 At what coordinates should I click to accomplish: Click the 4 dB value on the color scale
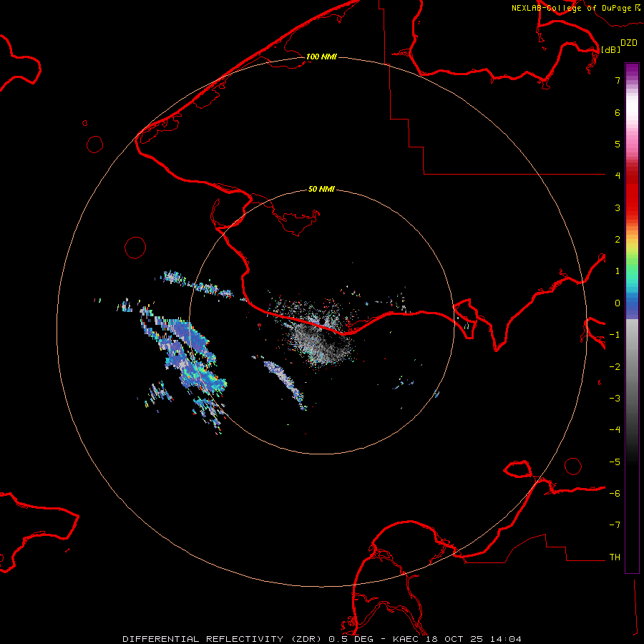click(618, 176)
